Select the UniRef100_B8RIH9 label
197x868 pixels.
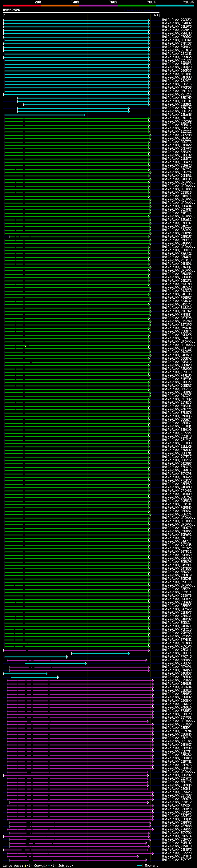pyautogui.click(x=177, y=98)
